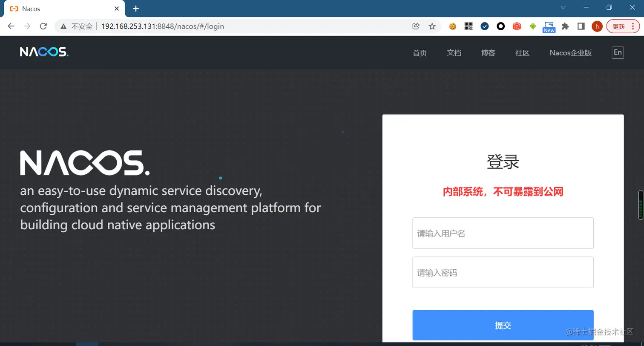Open 博客 in the navigation

pos(488,53)
